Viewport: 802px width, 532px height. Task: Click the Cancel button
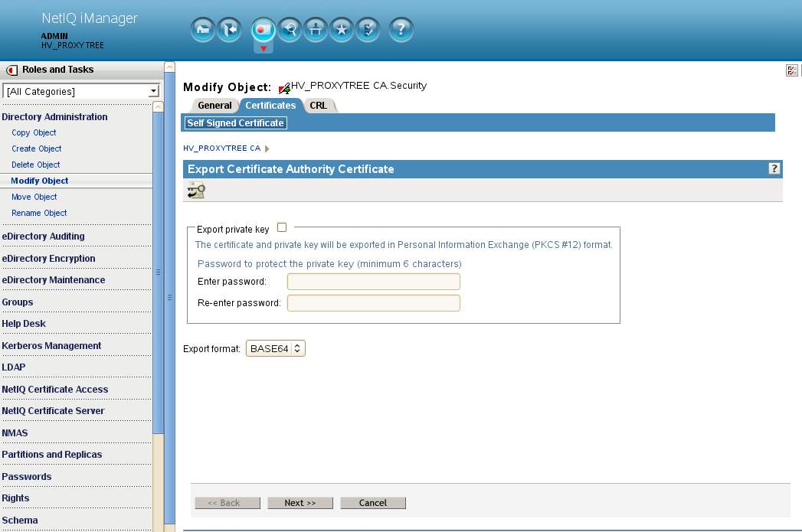pos(373,503)
